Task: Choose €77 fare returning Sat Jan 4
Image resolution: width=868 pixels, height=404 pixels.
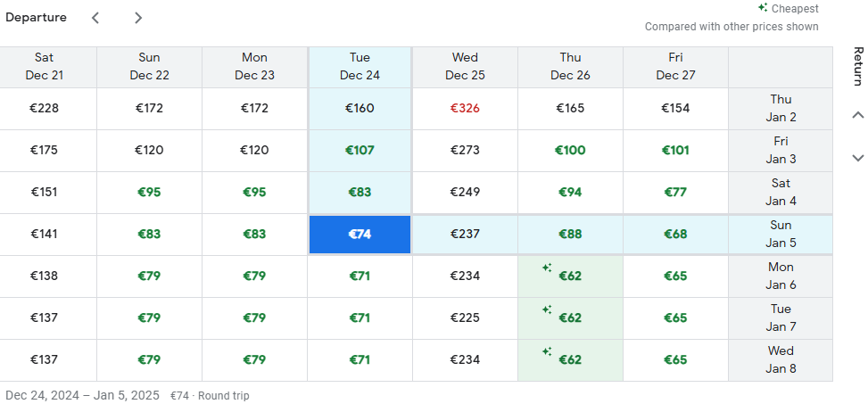Action: 675,193
